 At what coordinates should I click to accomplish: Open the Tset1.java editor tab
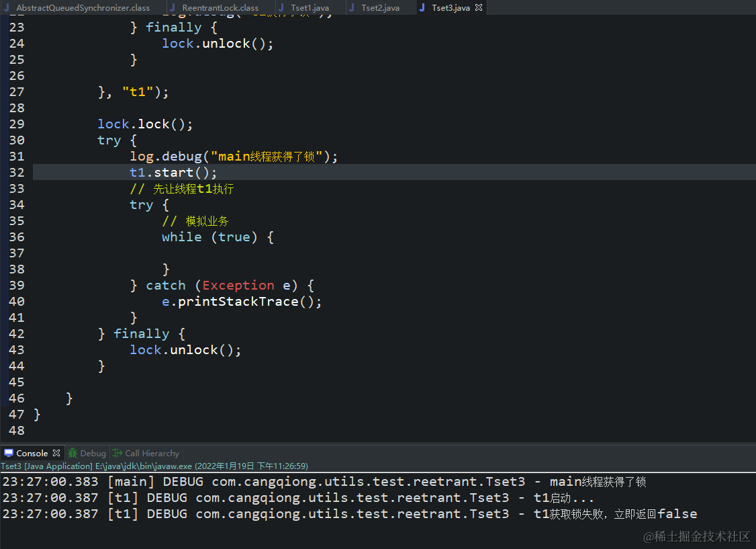(310, 7)
